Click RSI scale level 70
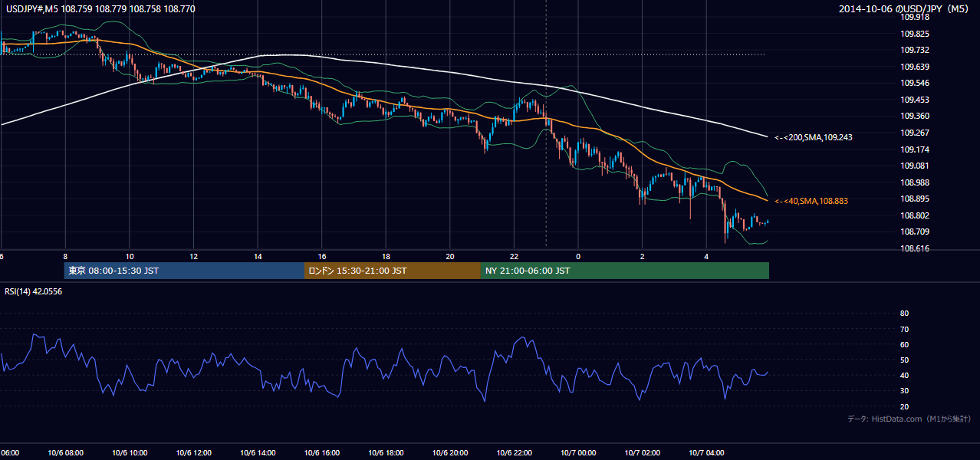980x460 pixels. [904, 329]
